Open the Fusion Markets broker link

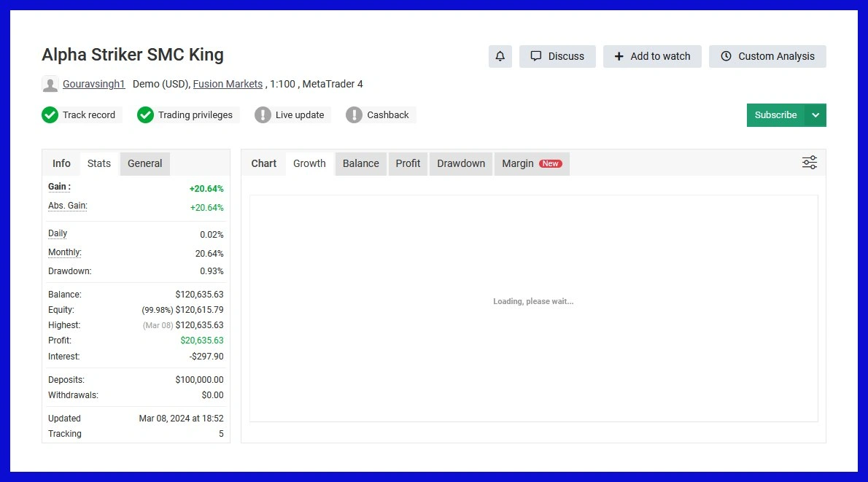click(228, 84)
